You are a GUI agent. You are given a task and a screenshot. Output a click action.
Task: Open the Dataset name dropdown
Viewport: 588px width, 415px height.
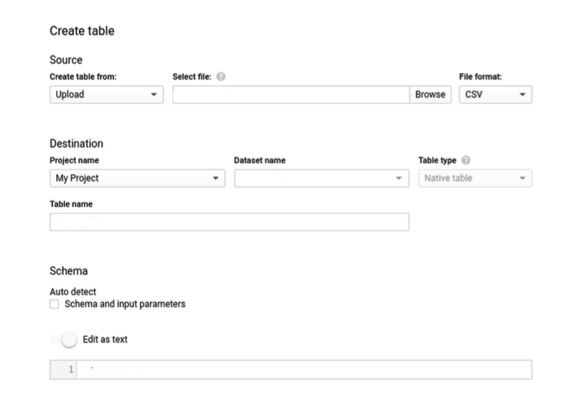click(321, 178)
